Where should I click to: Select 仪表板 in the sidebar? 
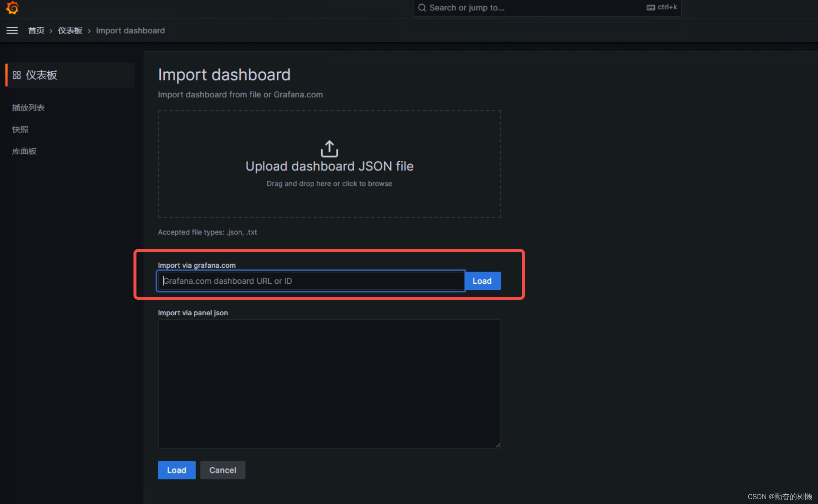70,75
